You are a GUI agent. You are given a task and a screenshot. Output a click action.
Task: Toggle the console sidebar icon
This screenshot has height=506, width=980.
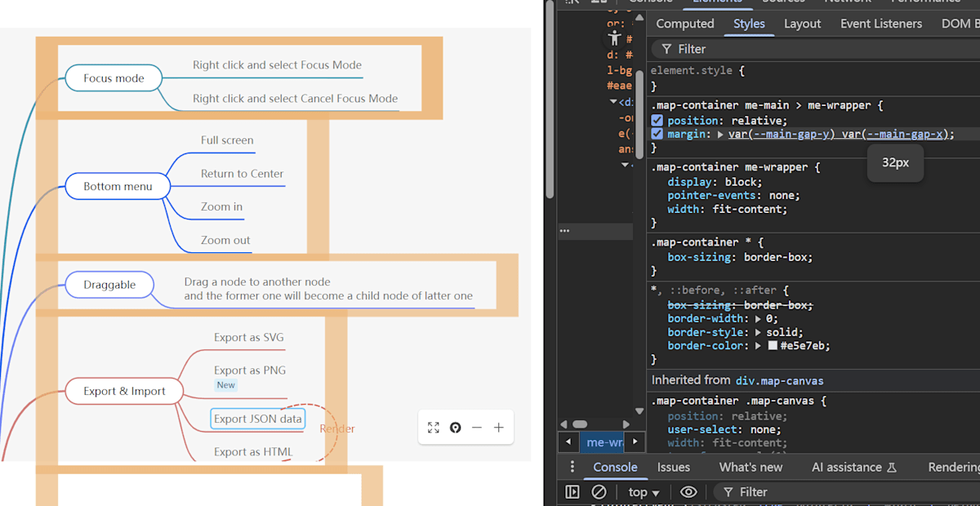tap(572, 492)
